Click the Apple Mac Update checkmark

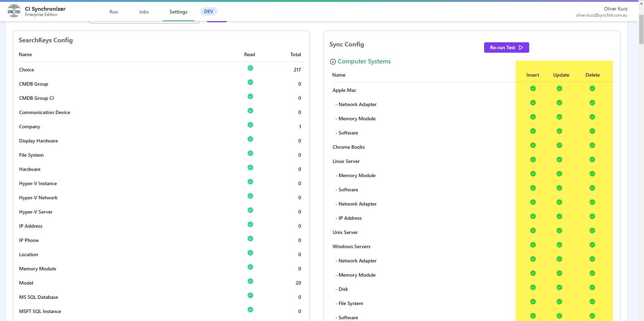559,88
